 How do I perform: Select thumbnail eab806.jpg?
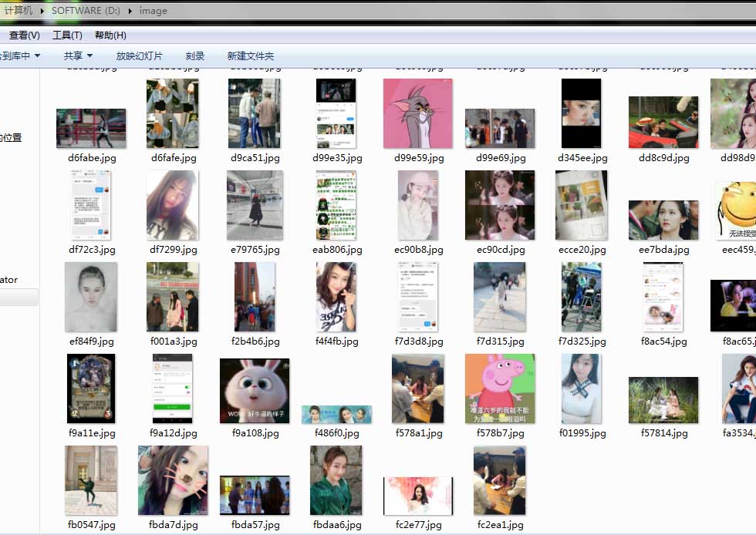click(336, 205)
